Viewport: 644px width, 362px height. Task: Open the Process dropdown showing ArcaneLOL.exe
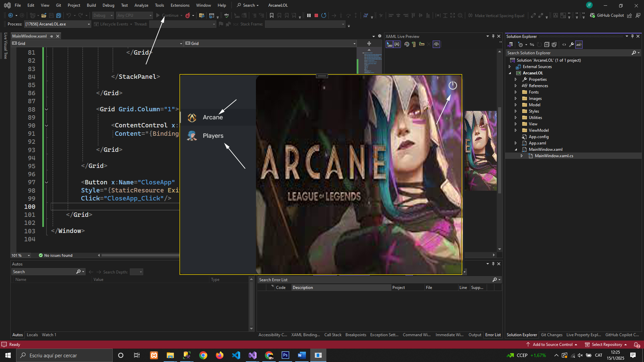[x=89, y=24]
